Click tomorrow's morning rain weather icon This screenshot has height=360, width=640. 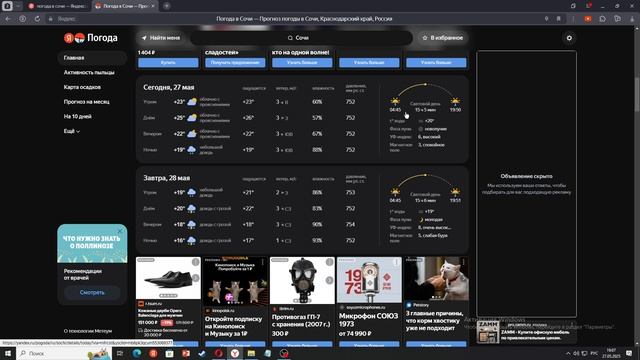(191, 192)
